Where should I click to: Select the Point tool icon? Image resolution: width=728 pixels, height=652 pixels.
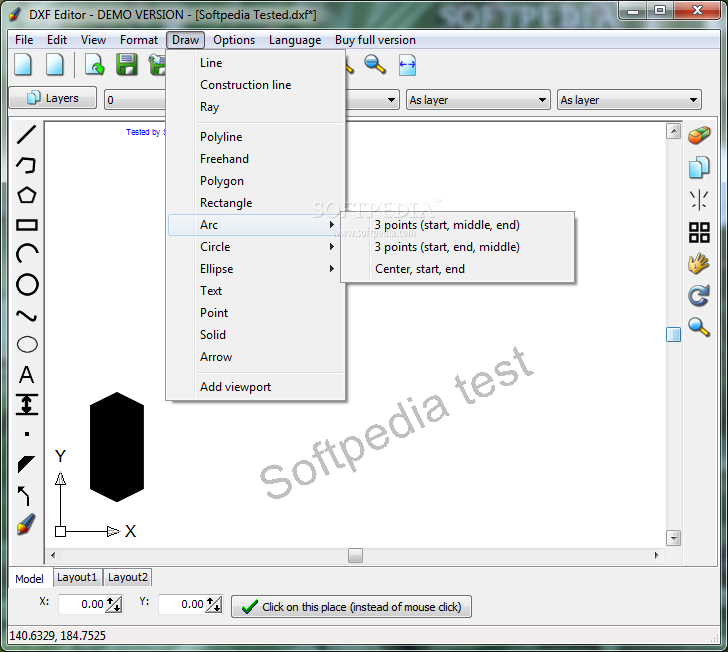click(x=27, y=434)
